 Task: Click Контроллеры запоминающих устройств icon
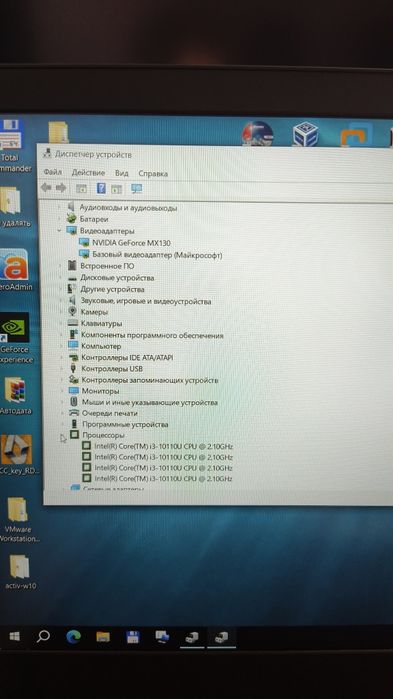tap(74, 380)
